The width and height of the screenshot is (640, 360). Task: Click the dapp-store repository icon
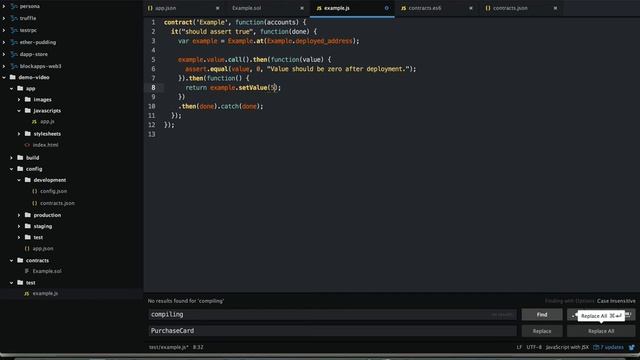click(x=14, y=54)
